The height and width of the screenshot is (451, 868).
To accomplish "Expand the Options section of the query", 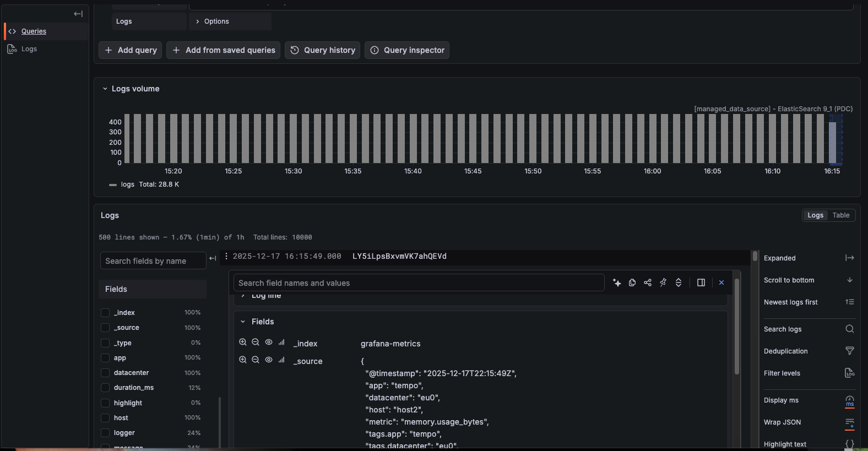I will click(230, 21).
